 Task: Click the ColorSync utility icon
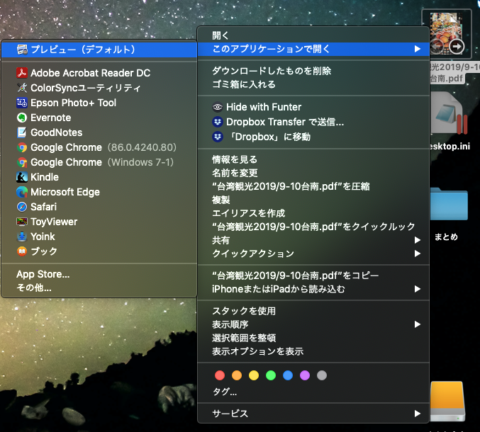[22, 88]
